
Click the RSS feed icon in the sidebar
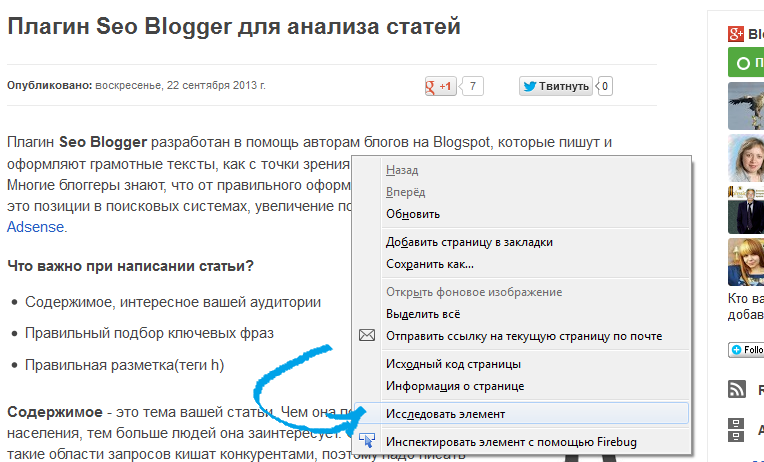(x=737, y=389)
